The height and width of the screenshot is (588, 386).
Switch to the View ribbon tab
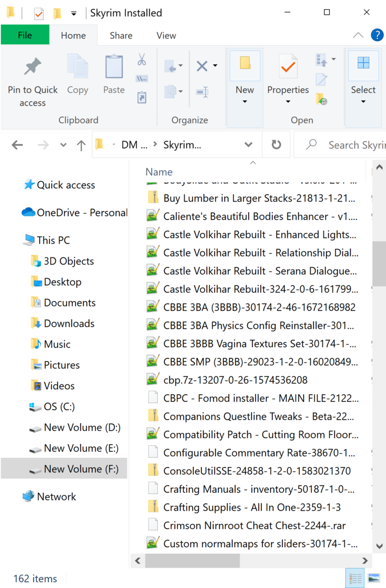(166, 35)
